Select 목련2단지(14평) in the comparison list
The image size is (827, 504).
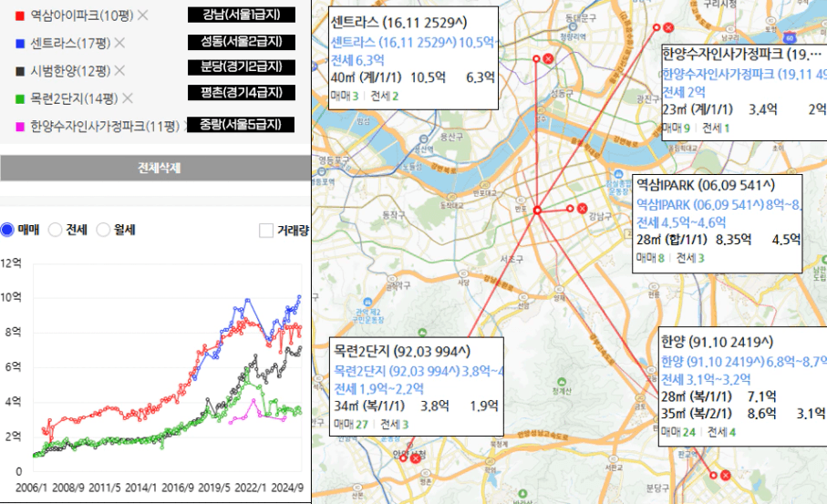(x=74, y=98)
